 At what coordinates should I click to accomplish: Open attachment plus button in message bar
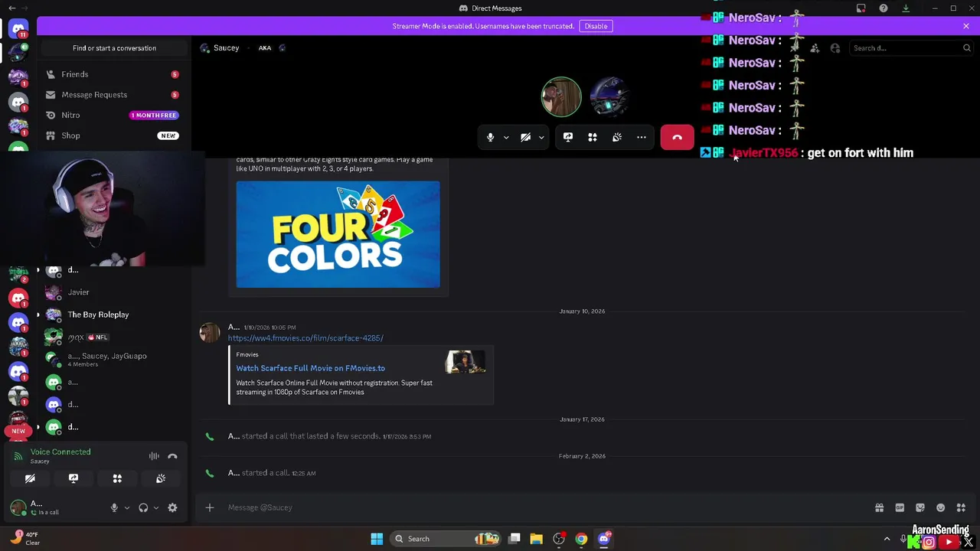click(209, 507)
